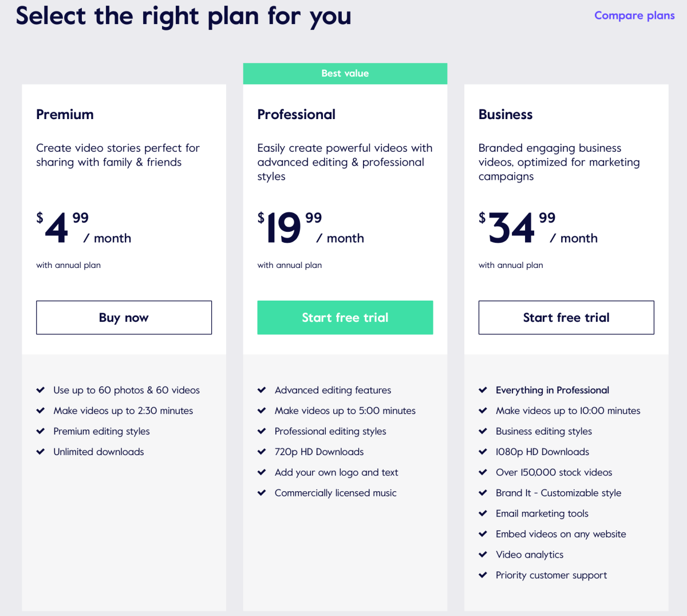Click checkmark beside Premium editing styles
Image resolution: width=687 pixels, height=616 pixels.
click(x=41, y=431)
